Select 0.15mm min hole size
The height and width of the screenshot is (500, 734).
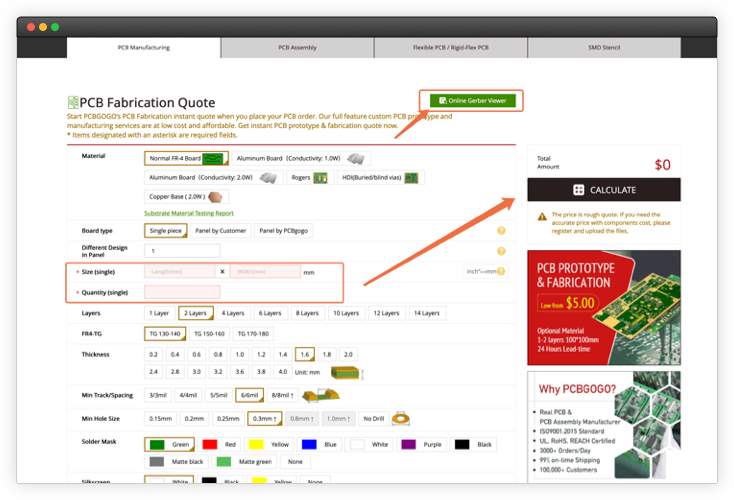161,419
